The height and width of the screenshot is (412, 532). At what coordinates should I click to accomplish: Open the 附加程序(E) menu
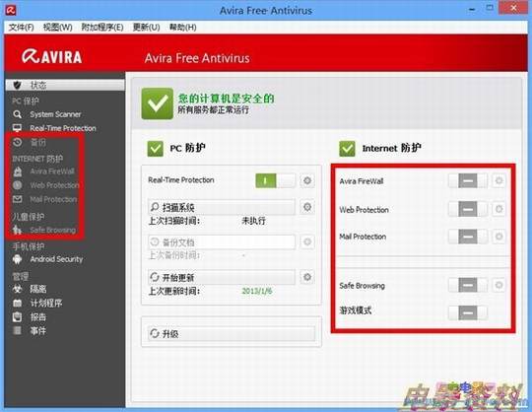point(102,28)
